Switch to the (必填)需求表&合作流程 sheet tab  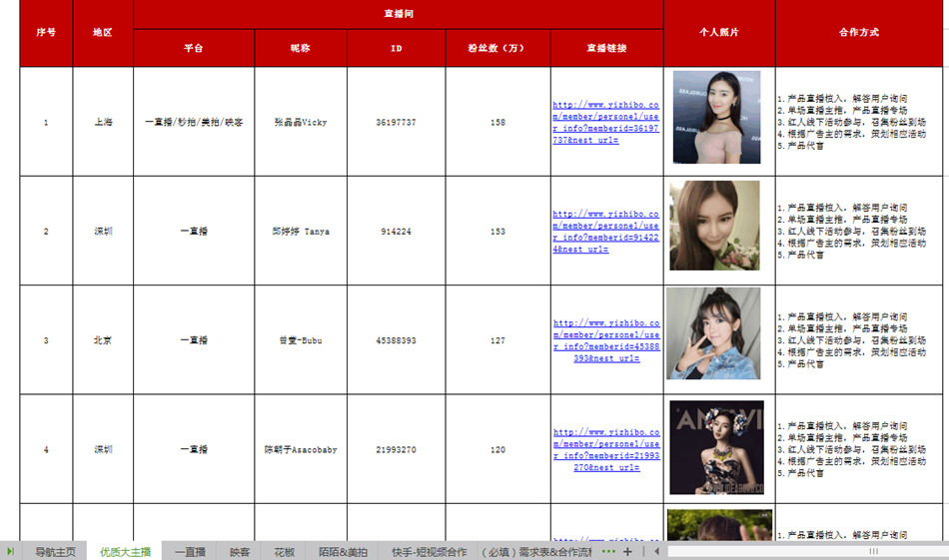coord(536,552)
